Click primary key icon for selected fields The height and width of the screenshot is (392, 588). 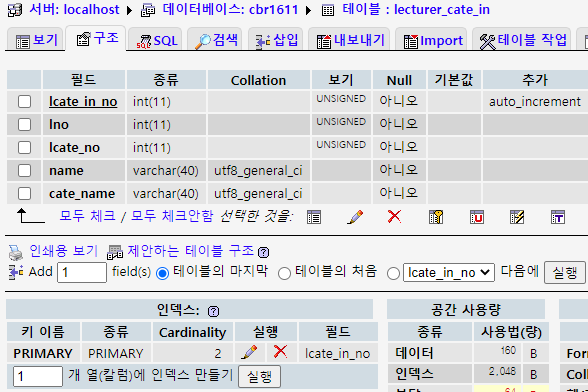click(436, 217)
